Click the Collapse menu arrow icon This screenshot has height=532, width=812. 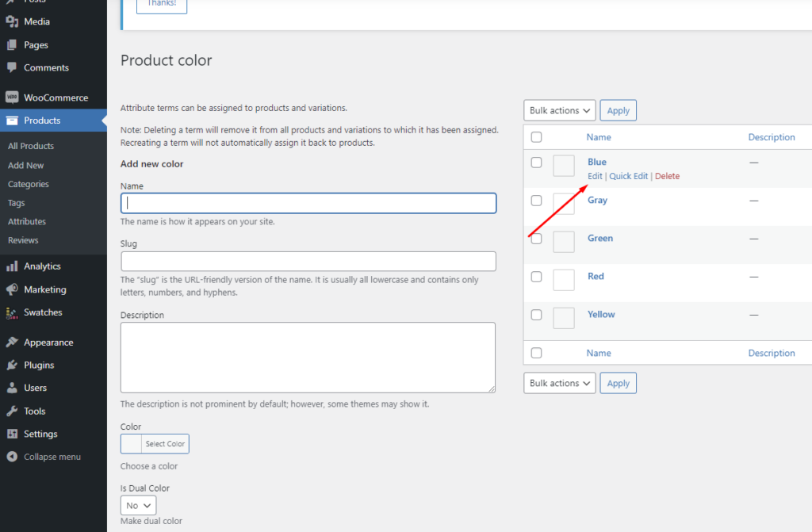(x=12, y=457)
